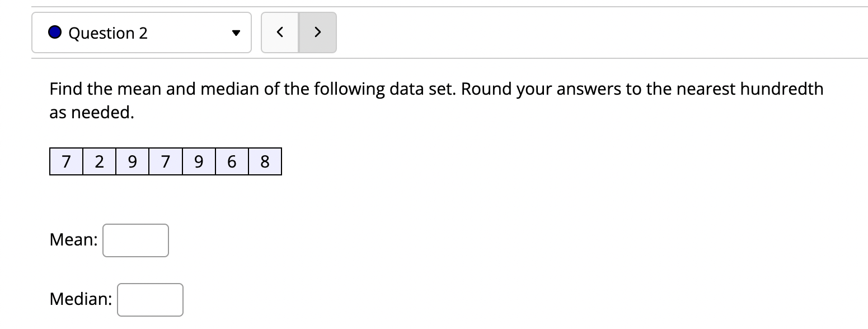
Task: Click the dropdown arrow next to Question 2
Action: [236, 32]
